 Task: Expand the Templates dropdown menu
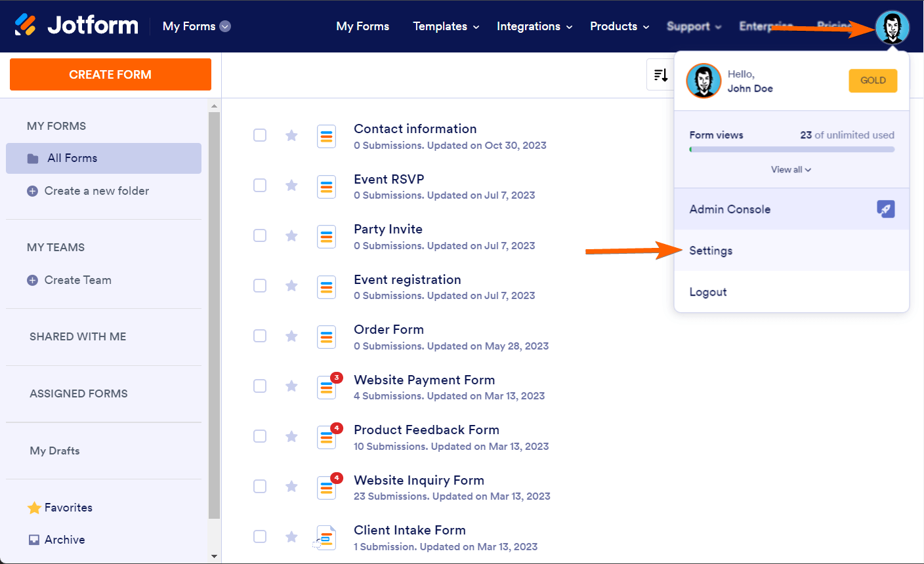[446, 26]
